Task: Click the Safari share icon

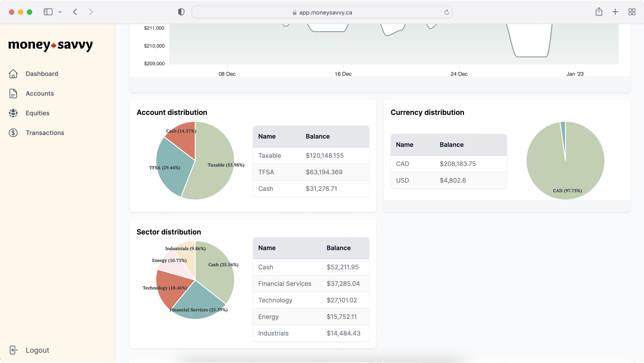Action: pyautogui.click(x=599, y=12)
